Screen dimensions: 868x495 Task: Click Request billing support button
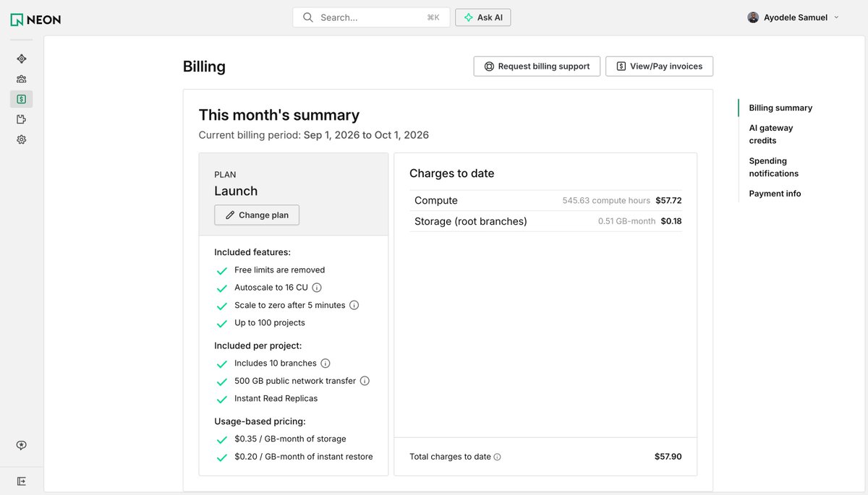(536, 66)
